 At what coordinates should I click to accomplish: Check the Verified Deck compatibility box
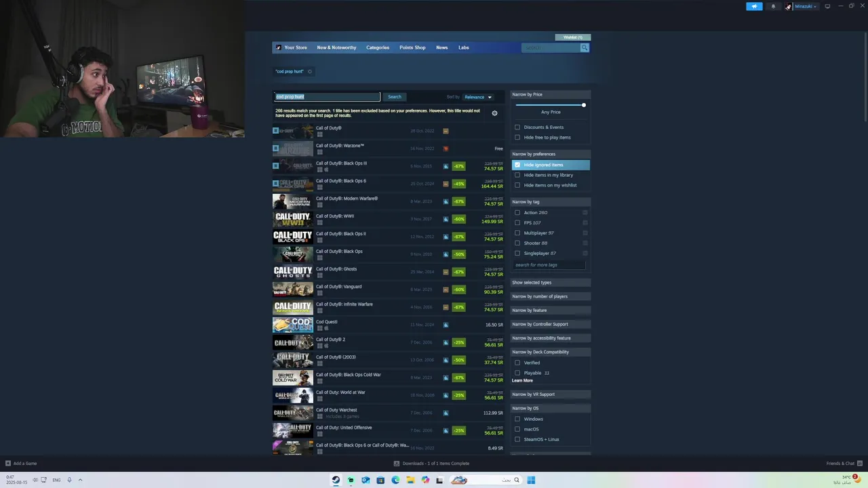tap(517, 363)
